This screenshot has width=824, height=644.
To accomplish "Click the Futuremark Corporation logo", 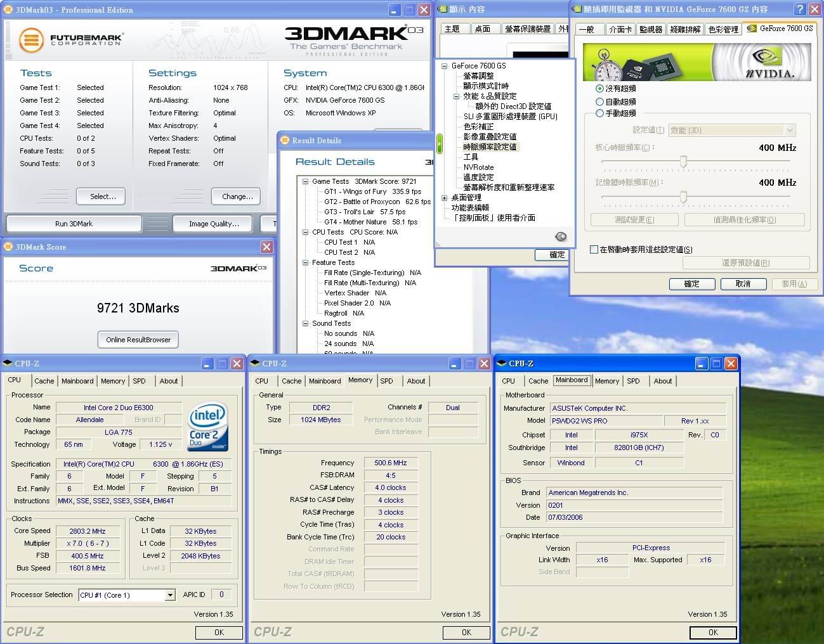I will tap(70, 40).
